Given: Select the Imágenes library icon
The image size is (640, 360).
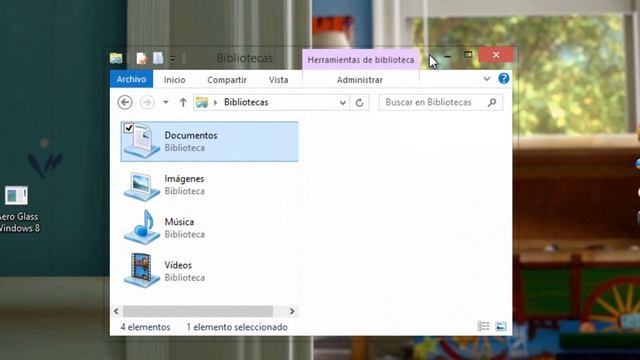Looking at the screenshot, I should (x=142, y=186).
